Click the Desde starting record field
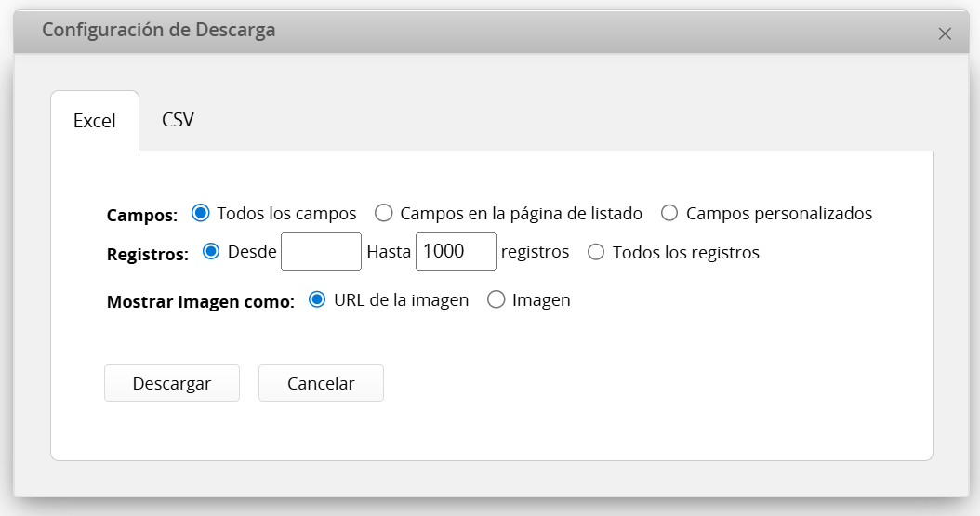The image size is (980, 516). pos(321,252)
